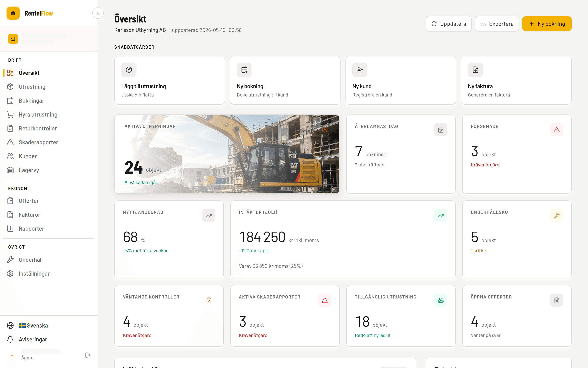Click the bell icon for Aviseringar
Screen dimensions: 588x368
(x=10, y=339)
